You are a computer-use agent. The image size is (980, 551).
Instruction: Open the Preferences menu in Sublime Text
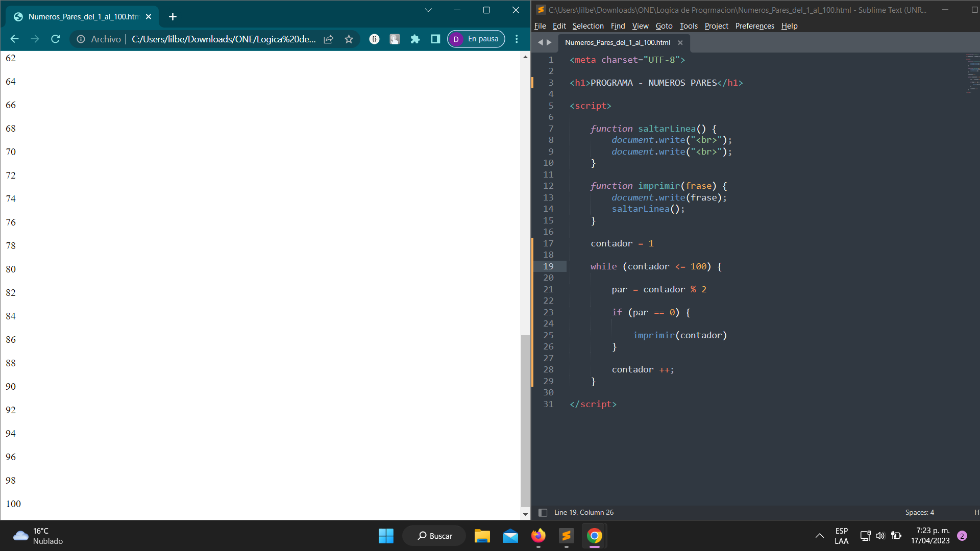754,26
